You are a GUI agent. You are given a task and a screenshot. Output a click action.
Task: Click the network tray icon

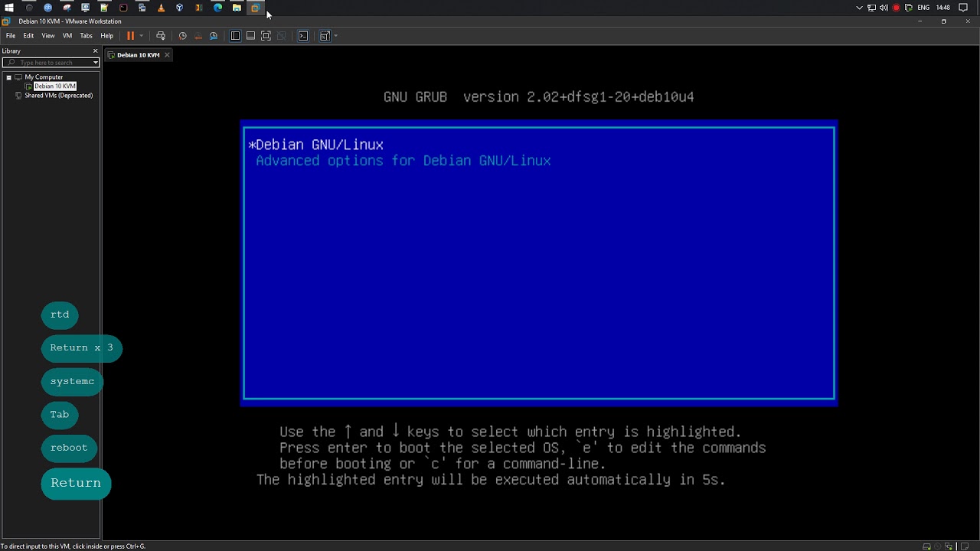tap(871, 8)
